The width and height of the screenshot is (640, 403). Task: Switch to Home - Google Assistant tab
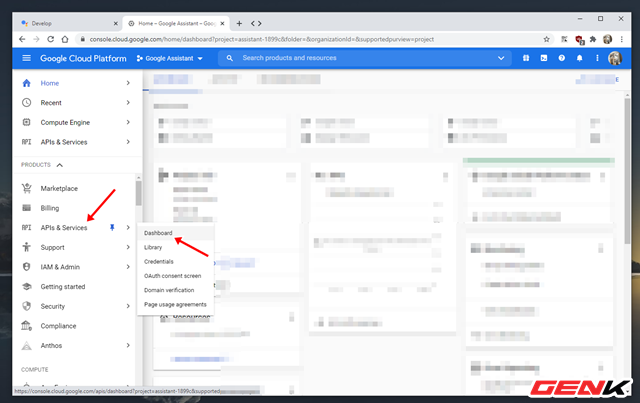(176, 23)
